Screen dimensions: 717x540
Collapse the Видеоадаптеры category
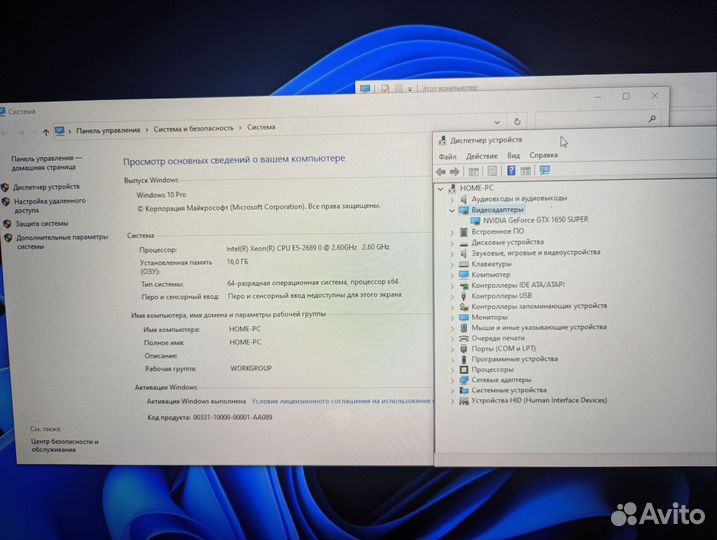coord(452,210)
